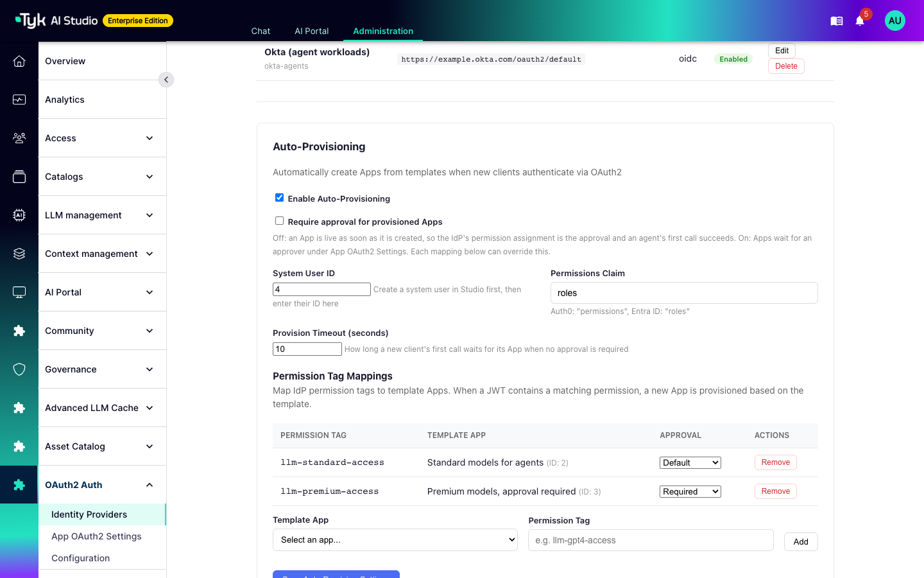Open the Approval dropdown for llm-standard-access

[690, 462]
